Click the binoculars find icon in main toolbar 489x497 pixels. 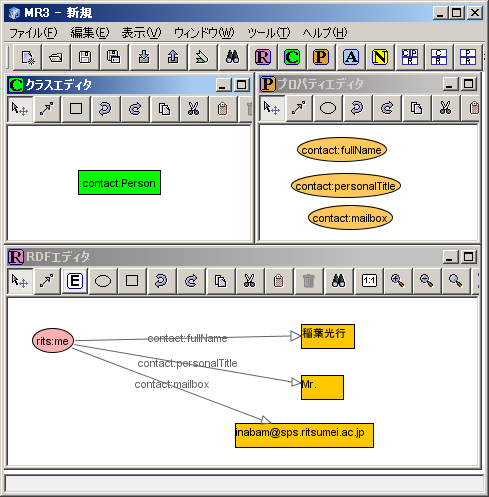click(232, 57)
